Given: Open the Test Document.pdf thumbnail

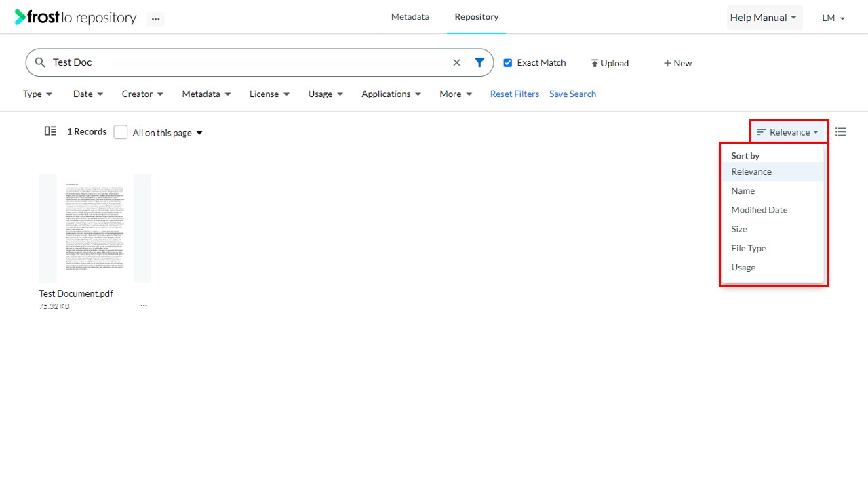Looking at the screenshot, I should [95, 228].
